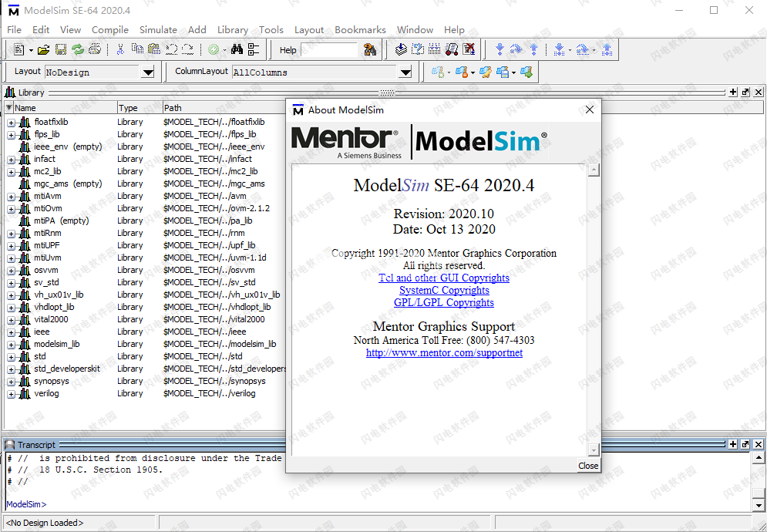Viewport: 767px width, 532px height.
Task: Open the Bookmarks menu
Action: pos(360,30)
